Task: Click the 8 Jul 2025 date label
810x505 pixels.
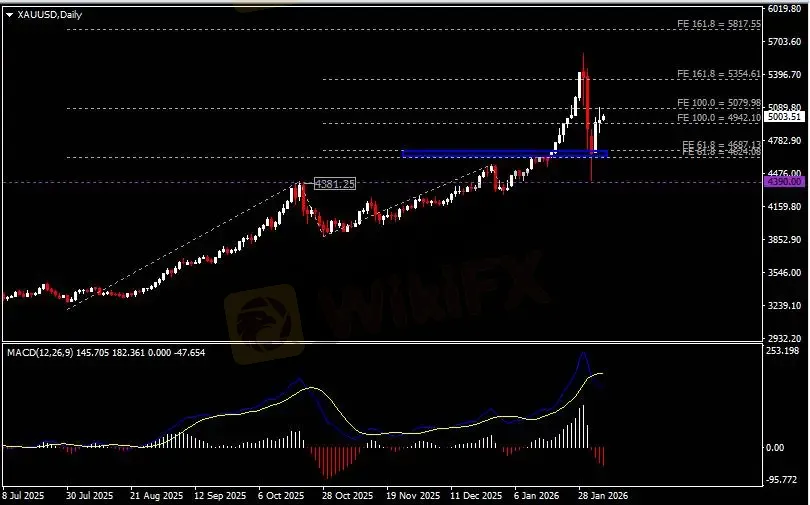Action: pos(24,496)
